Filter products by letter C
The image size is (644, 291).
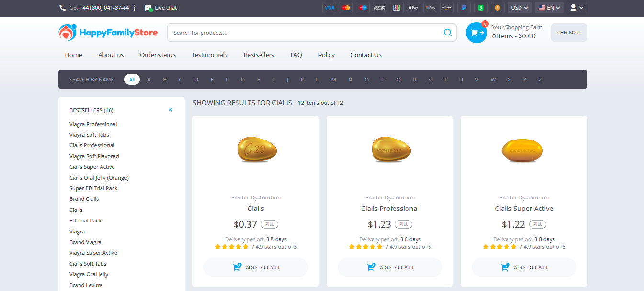[181, 80]
